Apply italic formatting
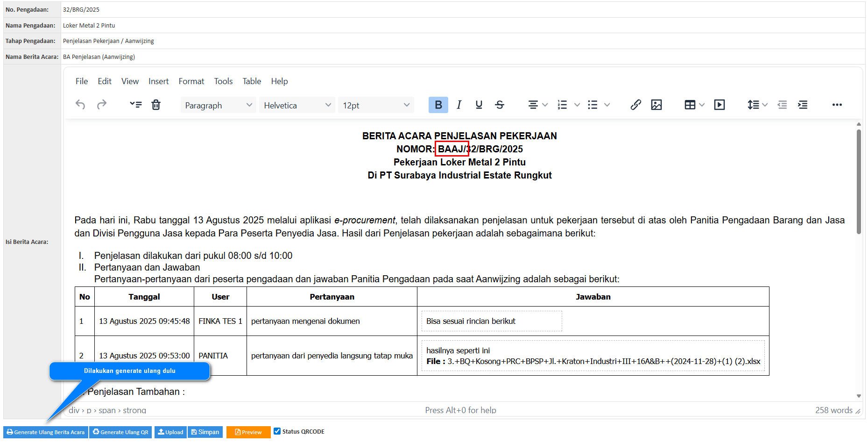Viewport: 868px width, 443px height. click(459, 105)
